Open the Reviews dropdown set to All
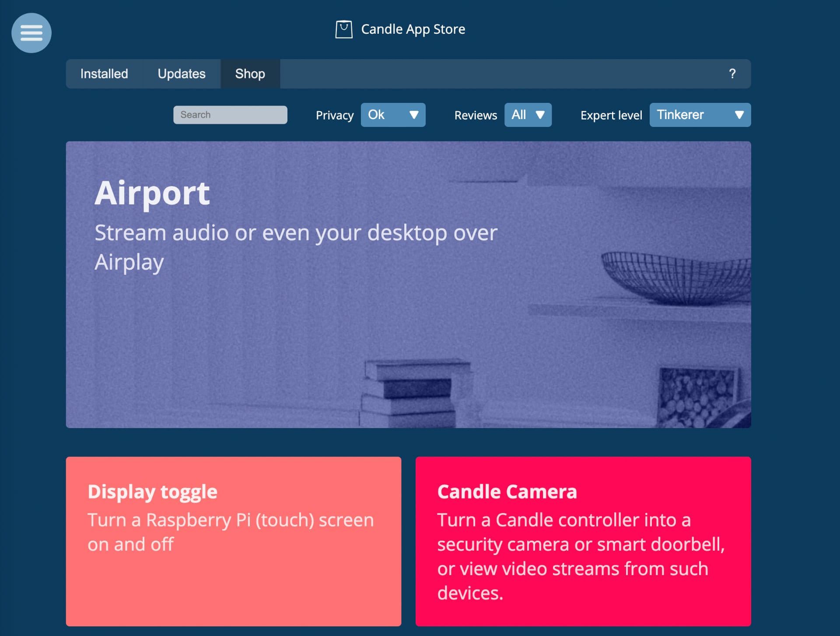 pos(528,115)
